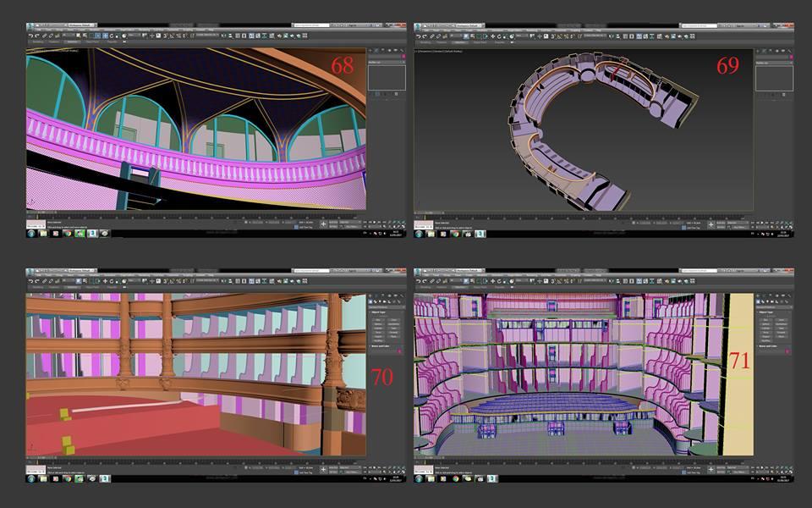Select the Select and Move tool
Viewport: 812px width, 508px height.
point(105,35)
